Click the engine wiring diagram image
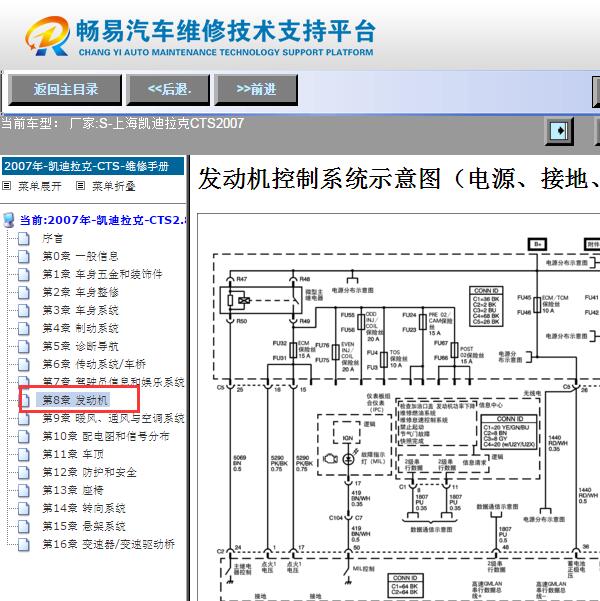Screen dimensions: 600x601 (399, 407)
